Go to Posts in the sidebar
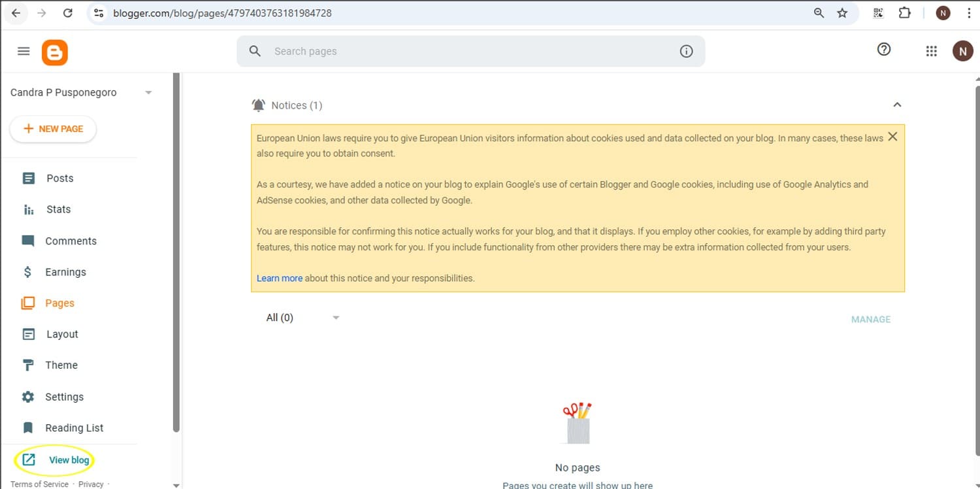Viewport: 980px width, 489px height. (x=59, y=178)
